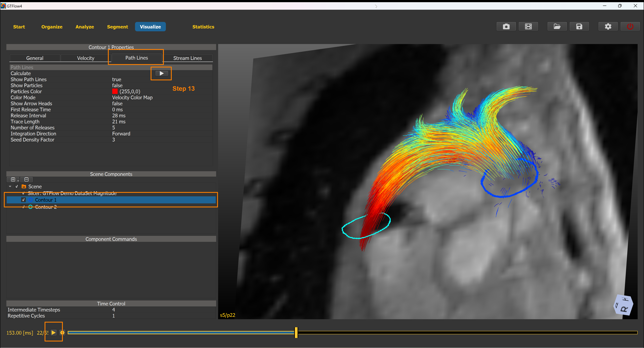The width and height of the screenshot is (644, 348).
Task: Click the yellow timeline slider handle
Action: pos(296,332)
